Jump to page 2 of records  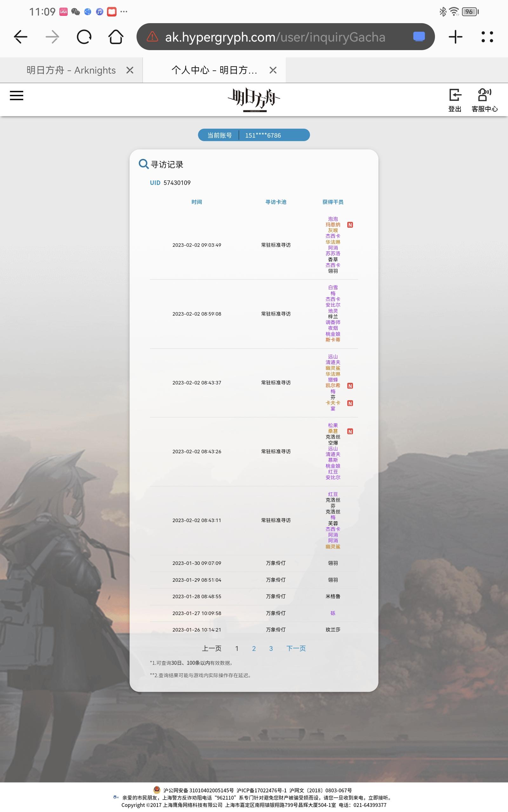[x=254, y=649]
